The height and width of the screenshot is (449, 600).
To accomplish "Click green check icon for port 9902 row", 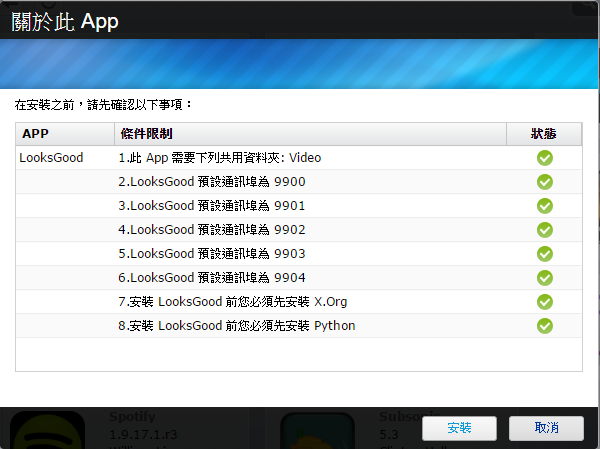I will (545, 230).
